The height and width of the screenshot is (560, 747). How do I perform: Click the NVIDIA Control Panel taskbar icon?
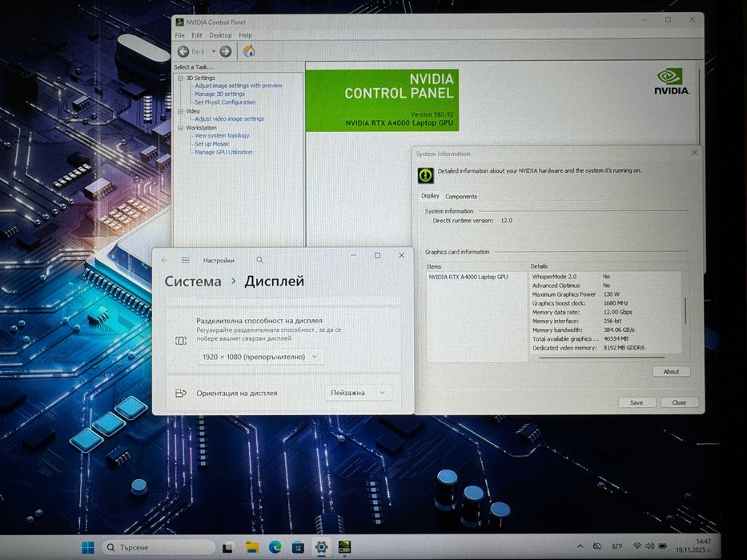coord(344,547)
